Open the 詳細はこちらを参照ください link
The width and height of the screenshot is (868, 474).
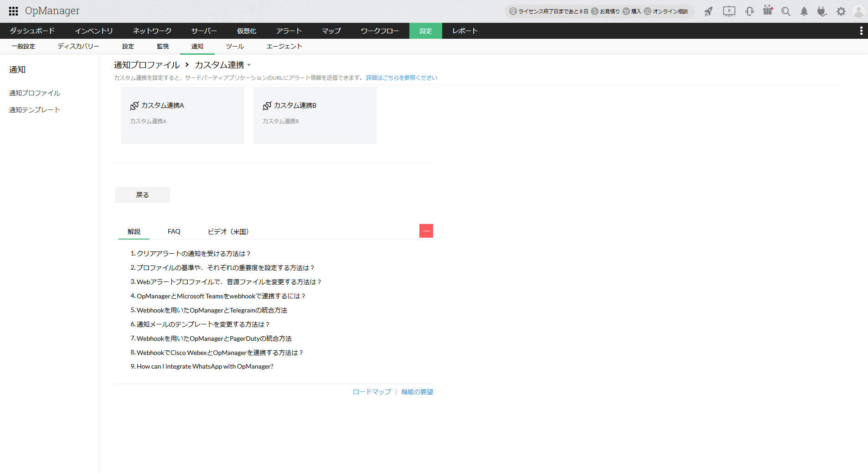click(x=402, y=78)
